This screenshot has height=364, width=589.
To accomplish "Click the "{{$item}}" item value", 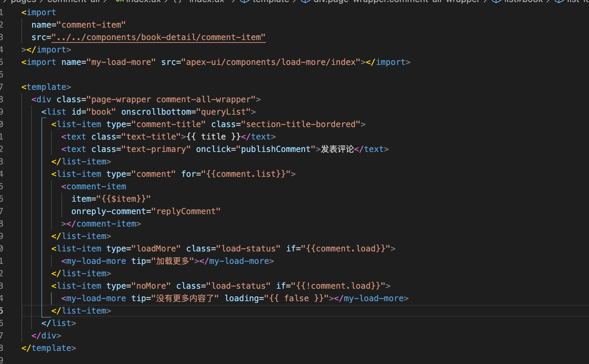I will (x=124, y=199).
